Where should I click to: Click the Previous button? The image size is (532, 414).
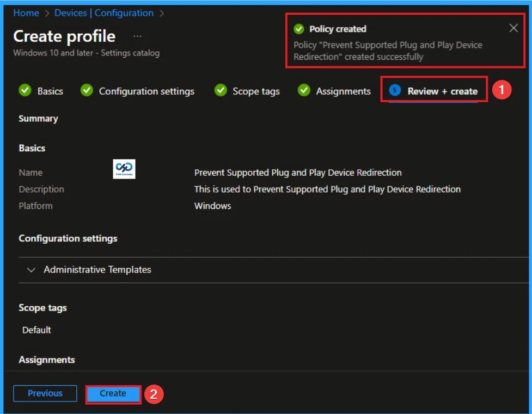point(45,393)
